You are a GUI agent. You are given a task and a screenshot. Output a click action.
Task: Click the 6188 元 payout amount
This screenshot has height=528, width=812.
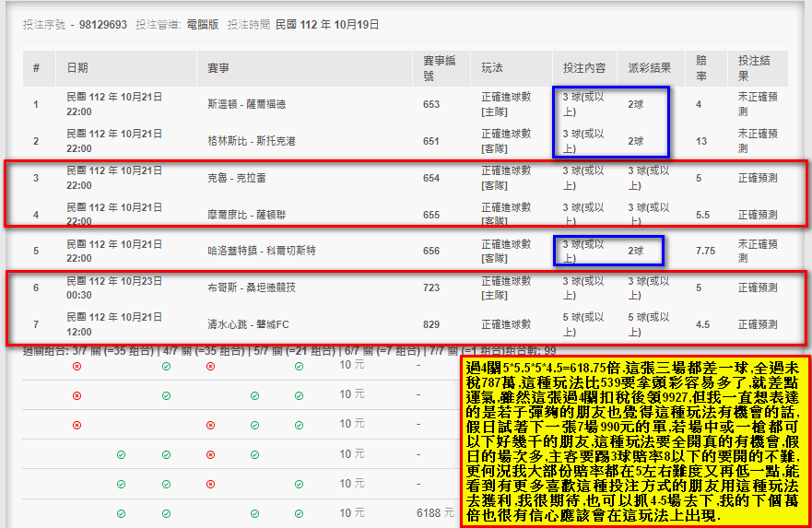click(x=435, y=513)
